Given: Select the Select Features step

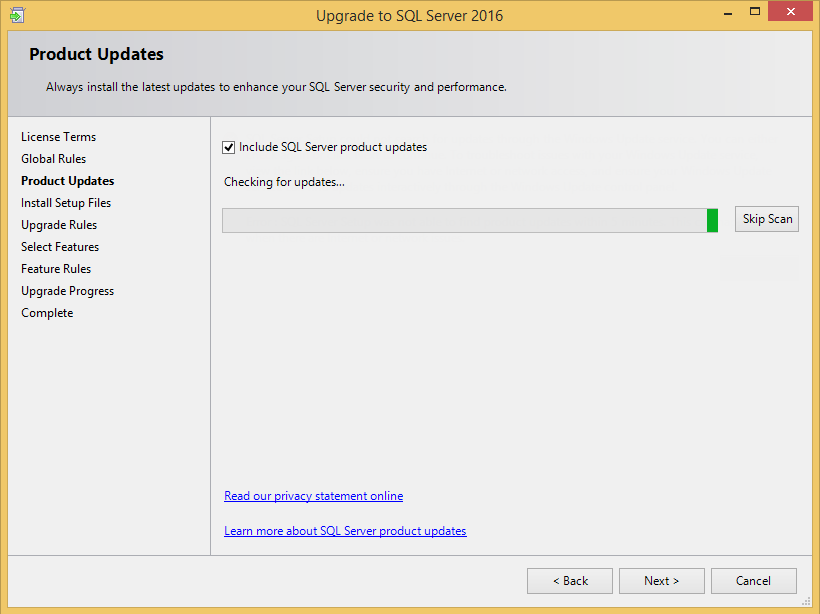Looking at the screenshot, I should 60,247.
